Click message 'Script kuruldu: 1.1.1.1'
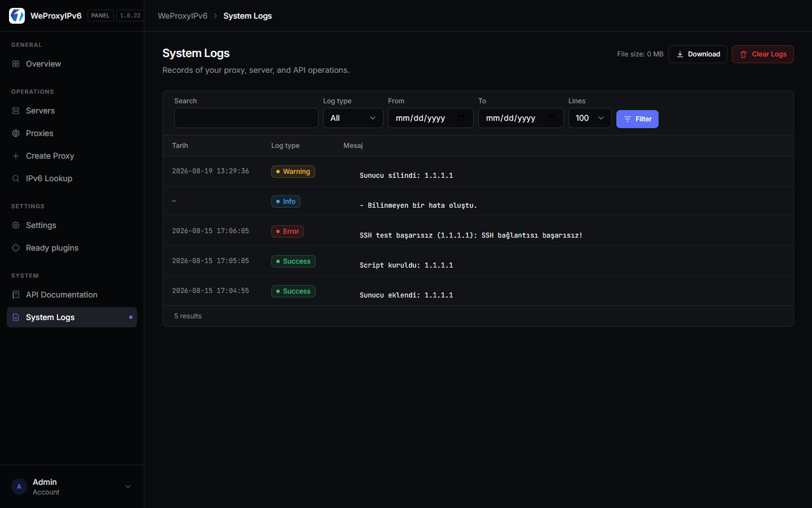The image size is (812, 508). (407, 265)
